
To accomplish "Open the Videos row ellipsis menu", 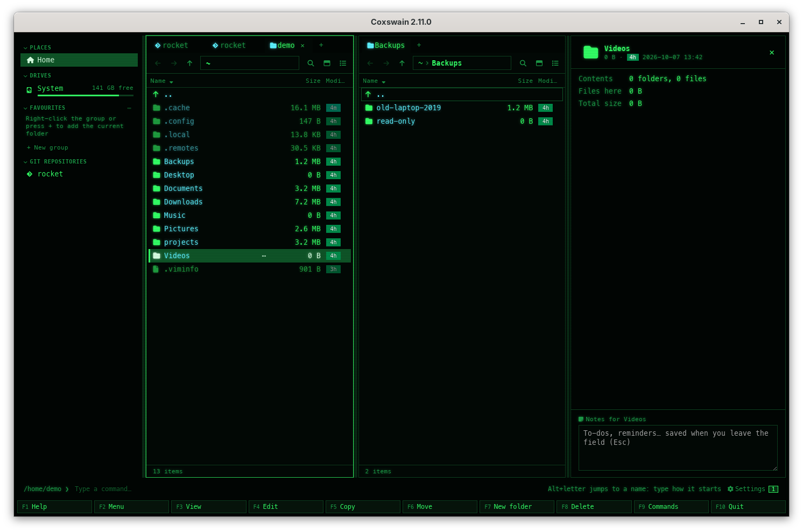I will [264, 256].
